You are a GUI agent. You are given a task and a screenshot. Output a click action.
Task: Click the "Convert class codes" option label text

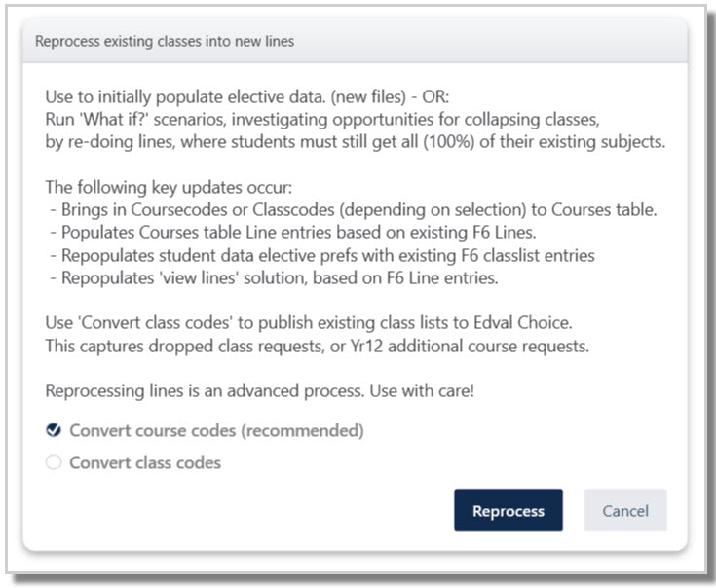(x=145, y=462)
